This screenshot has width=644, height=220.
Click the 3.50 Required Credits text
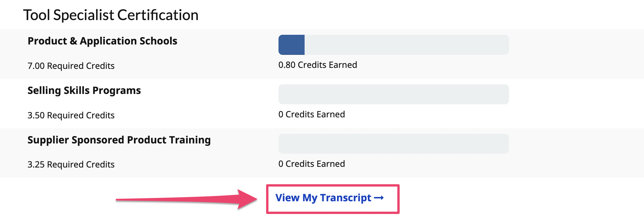(71, 115)
